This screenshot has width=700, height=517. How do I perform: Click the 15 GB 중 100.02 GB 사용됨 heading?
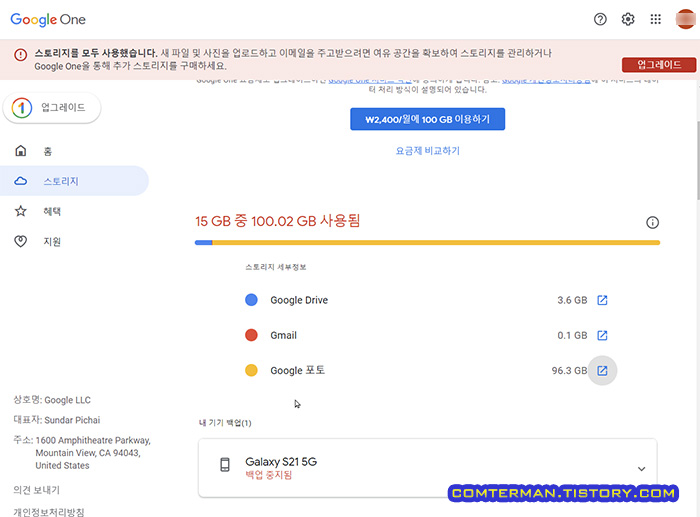pos(277,221)
